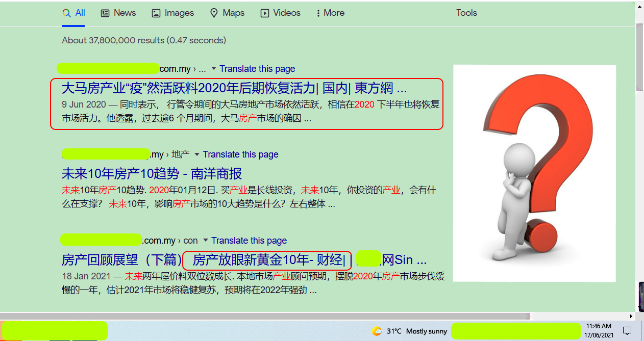Screen dimensions: 644x341
Task: Expand the arrow beside the first result's URL
Action: 214,69
